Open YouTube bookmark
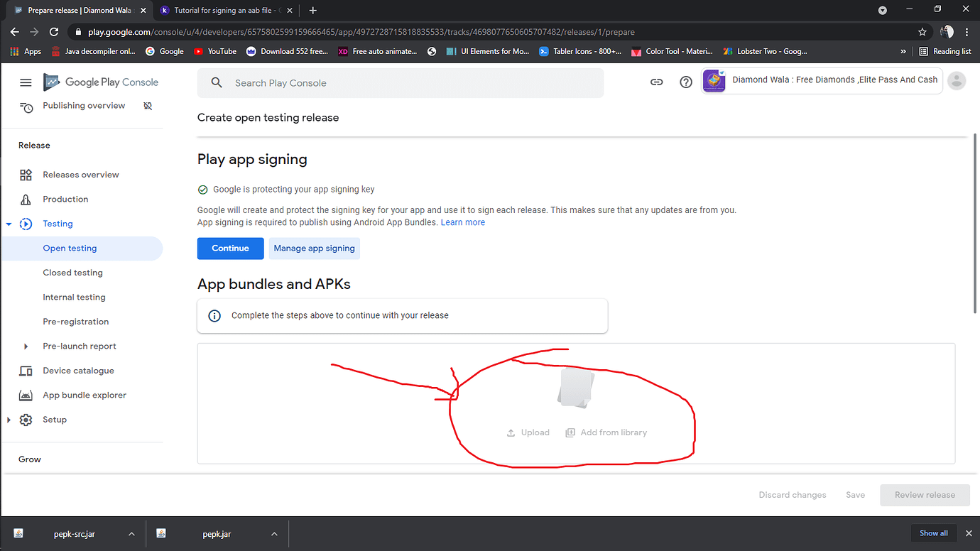980x551 pixels. (215, 51)
